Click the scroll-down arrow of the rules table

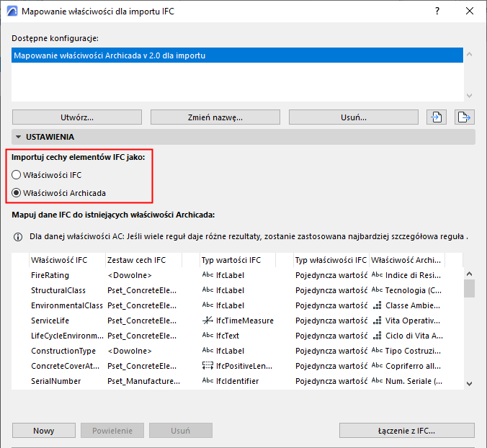point(469,384)
